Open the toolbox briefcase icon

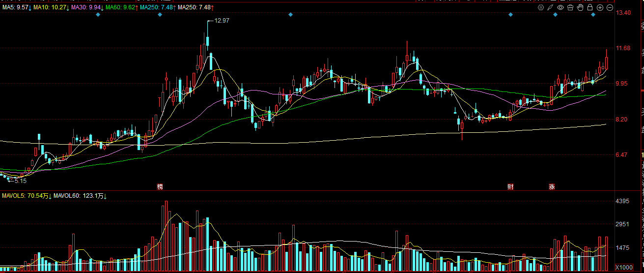(570, 8)
